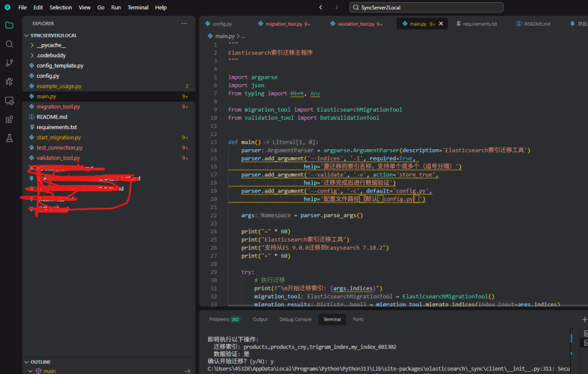Open the Go menu
588x374 pixels.
pyautogui.click(x=101, y=7)
